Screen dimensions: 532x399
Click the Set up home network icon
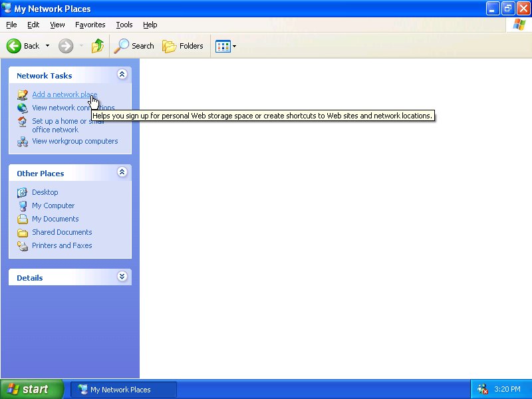23,122
